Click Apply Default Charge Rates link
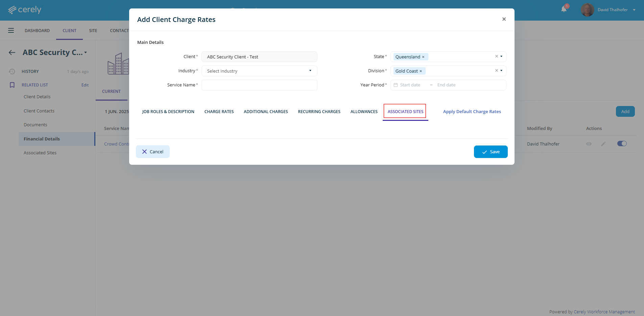Viewport: 644px width, 316px height. tap(472, 112)
